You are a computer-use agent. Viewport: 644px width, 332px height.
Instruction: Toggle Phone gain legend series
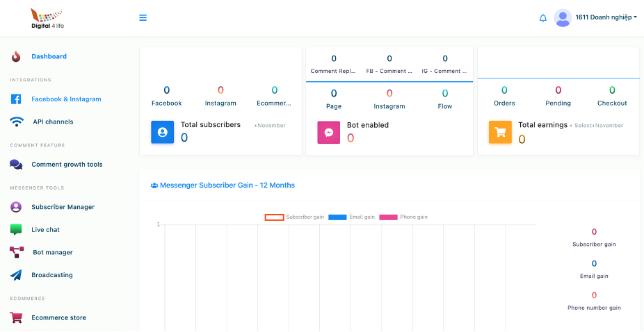pyautogui.click(x=388, y=217)
